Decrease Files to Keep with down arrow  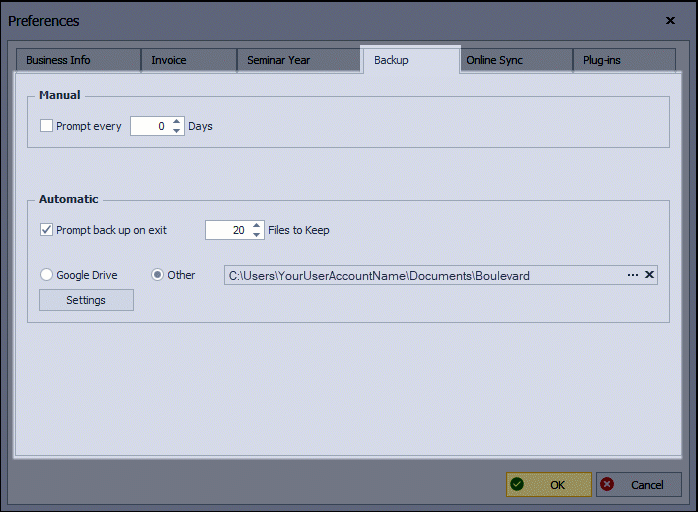(256, 235)
